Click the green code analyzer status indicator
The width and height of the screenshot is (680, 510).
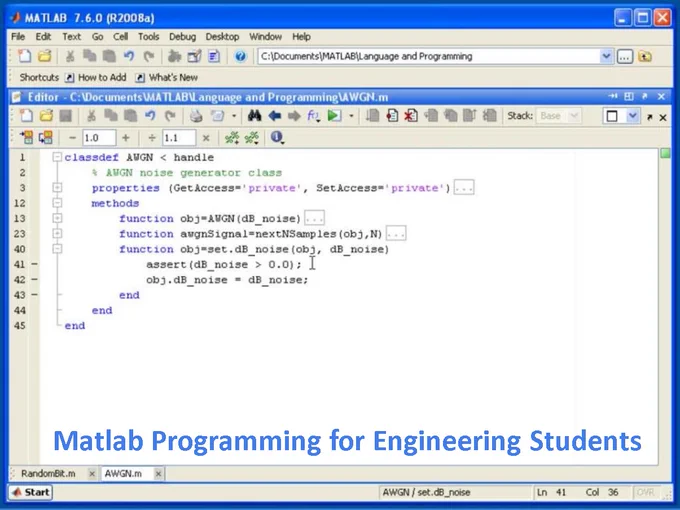click(665, 153)
